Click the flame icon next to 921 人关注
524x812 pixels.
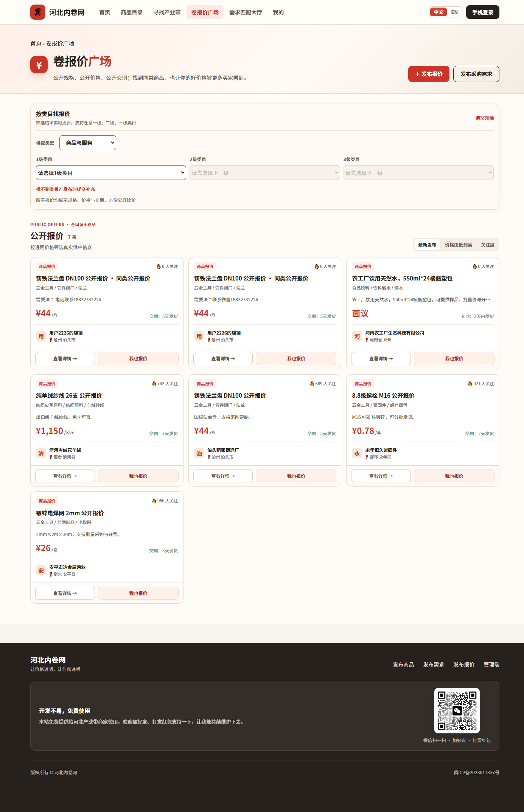pyautogui.click(x=470, y=384)
